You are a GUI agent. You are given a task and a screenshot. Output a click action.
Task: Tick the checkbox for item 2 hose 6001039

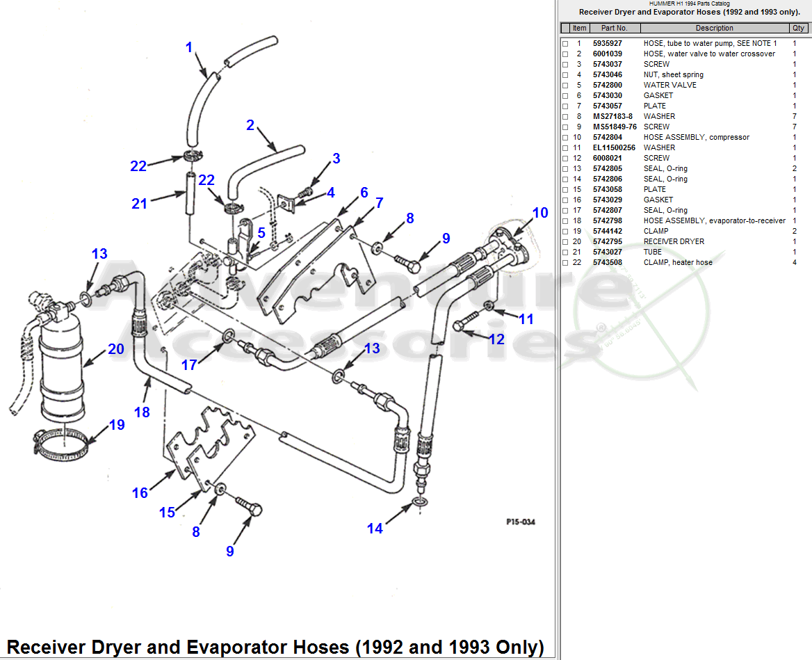coord(565,54)
